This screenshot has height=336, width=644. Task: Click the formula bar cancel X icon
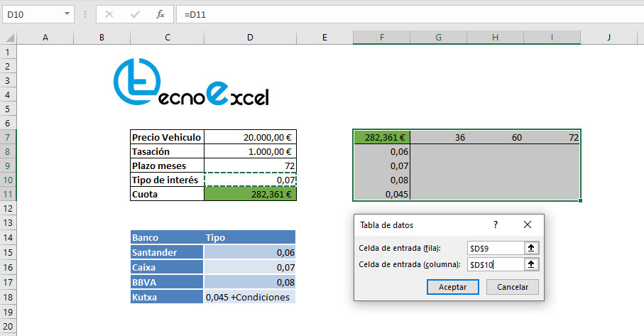[x=109, y=14]
